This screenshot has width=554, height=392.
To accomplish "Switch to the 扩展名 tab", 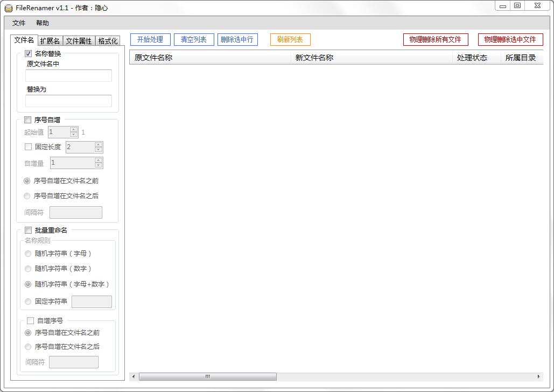I will [50, 41].
